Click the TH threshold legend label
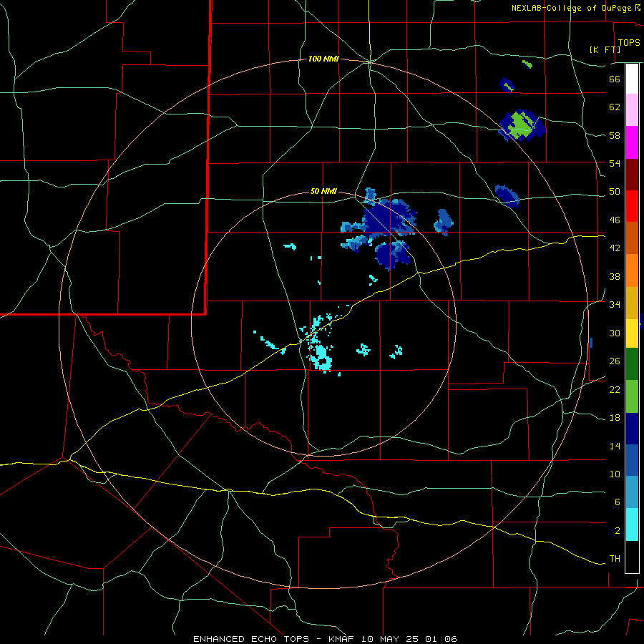Viewport: 644px width, 644px height. [615, 559]
